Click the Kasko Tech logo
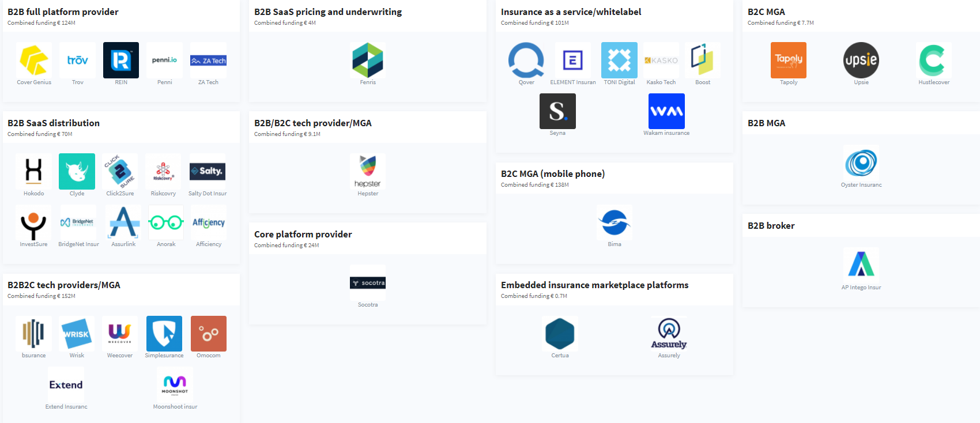980x423 pixels. click(661, 60)
